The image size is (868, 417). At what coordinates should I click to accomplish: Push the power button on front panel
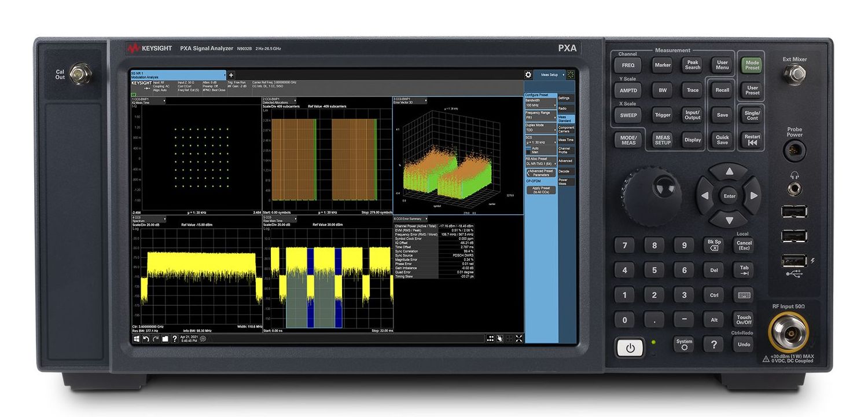coord(630,348)
